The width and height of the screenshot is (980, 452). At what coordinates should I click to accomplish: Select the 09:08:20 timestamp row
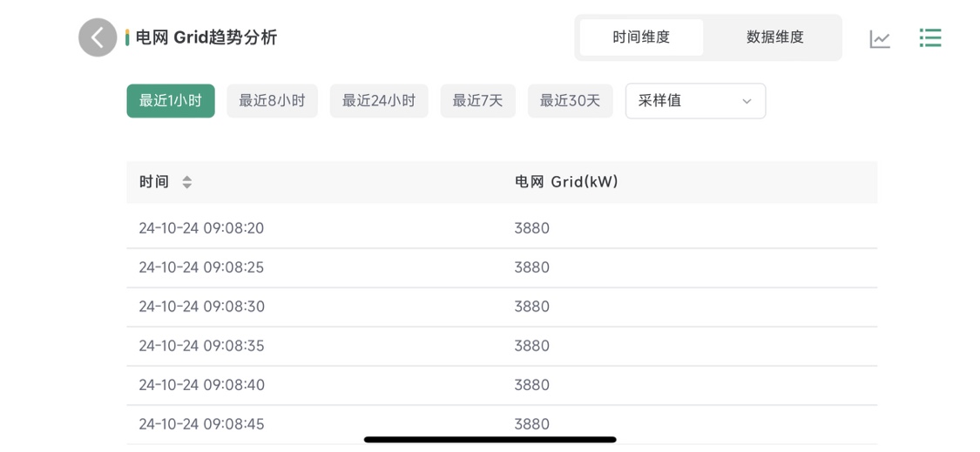point(201,228)
